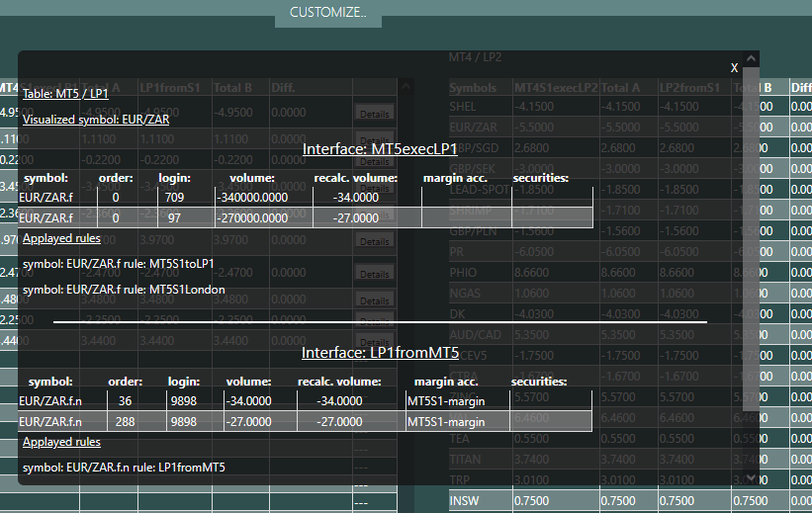Select EUR/ZAR.f row with login 97

point(306,217)
